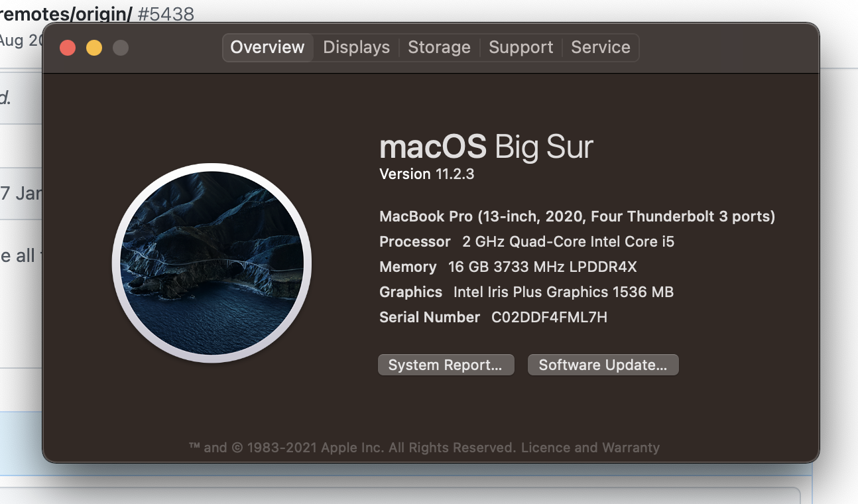The height and width of the screenshot is (504, 858).
Task: Open the Licence and Warranty link
Action: 590,448
